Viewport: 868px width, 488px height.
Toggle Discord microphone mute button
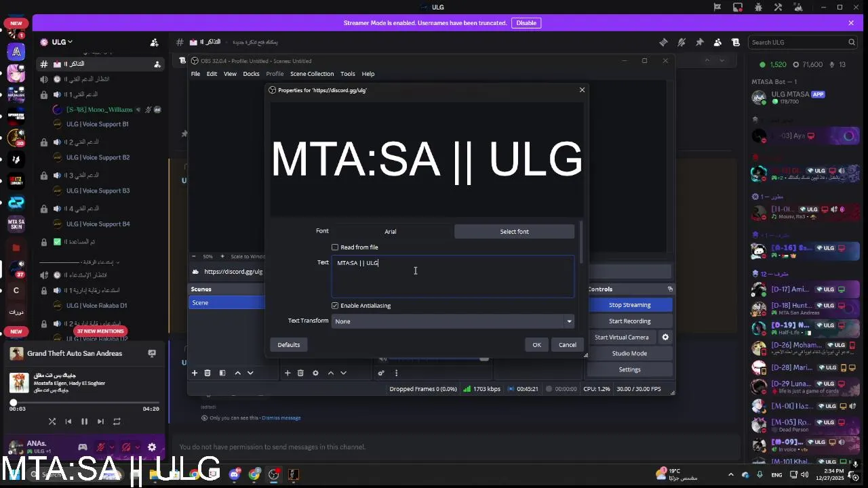coord(101,447)
